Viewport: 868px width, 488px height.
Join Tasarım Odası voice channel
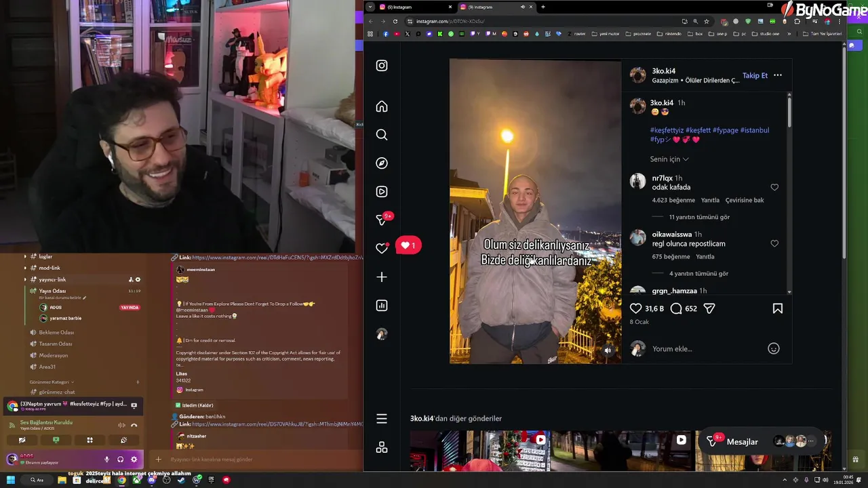pos(56,344)
